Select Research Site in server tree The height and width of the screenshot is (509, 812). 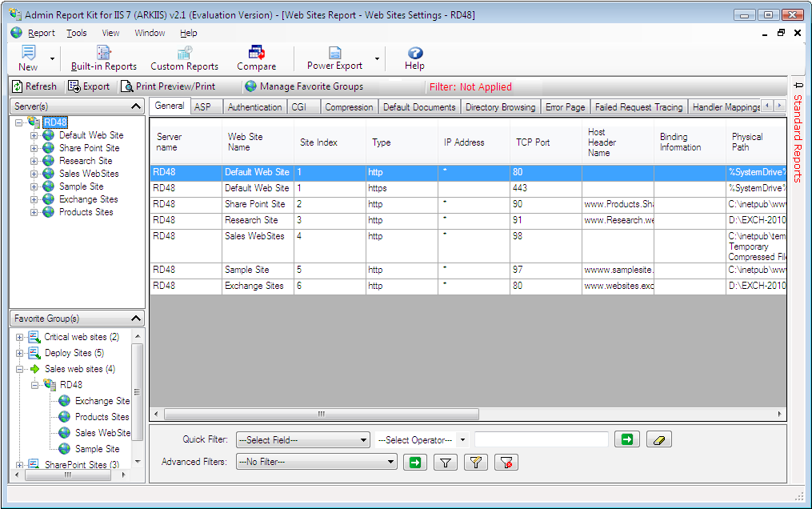pos(86,161)
